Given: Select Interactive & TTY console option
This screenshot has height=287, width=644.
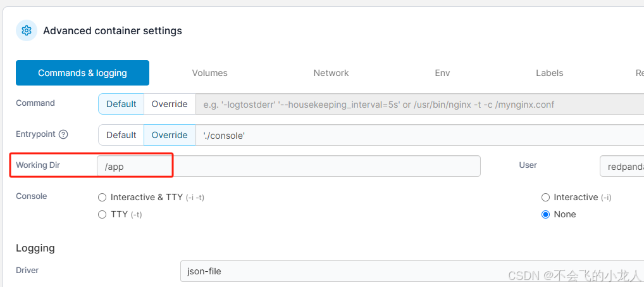Looking at the screenshot, I should click(102, 198).
